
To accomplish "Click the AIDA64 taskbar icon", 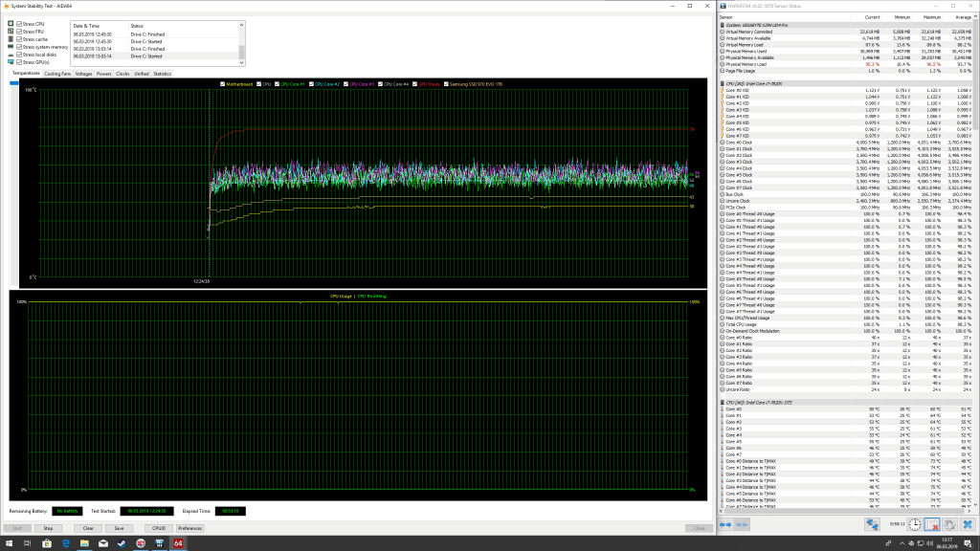I will click(178, 543).
